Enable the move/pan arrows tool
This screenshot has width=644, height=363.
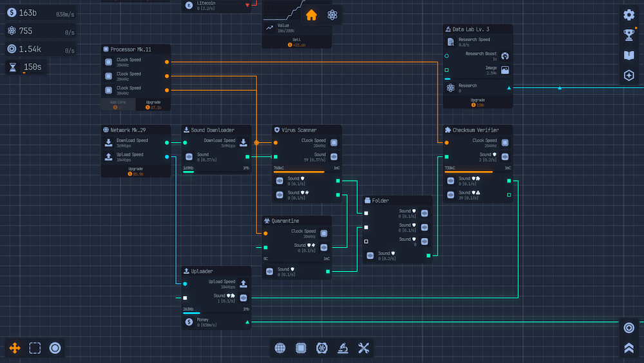(x=15, y=348)
